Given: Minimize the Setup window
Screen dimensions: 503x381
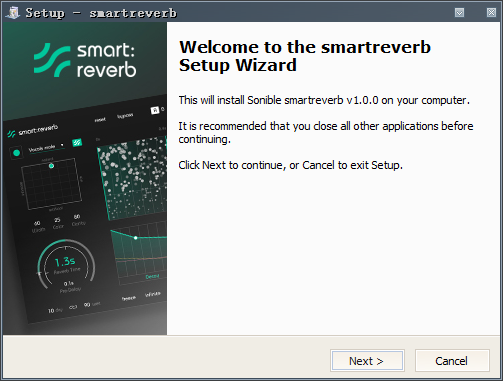Looking at the screenshot, I should pyautogui.click(x=459, y=13).
